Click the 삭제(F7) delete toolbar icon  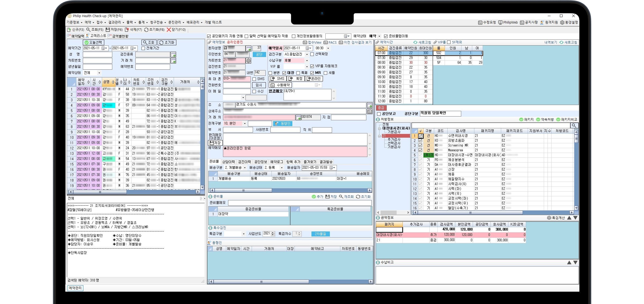tap(127, 30)
